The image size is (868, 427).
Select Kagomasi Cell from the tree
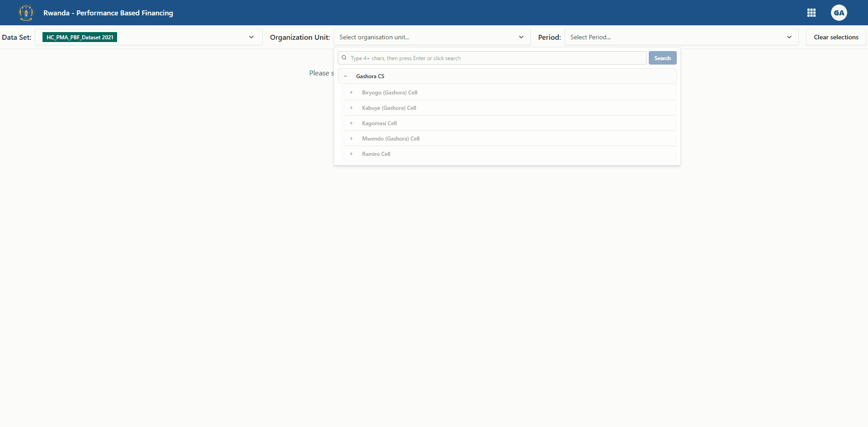click(379, 123)
